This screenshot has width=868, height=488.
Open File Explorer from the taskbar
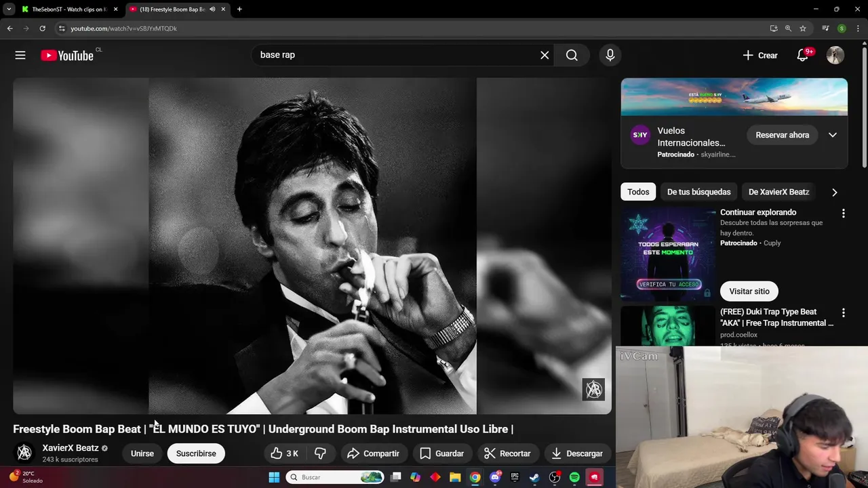[455, 477]
